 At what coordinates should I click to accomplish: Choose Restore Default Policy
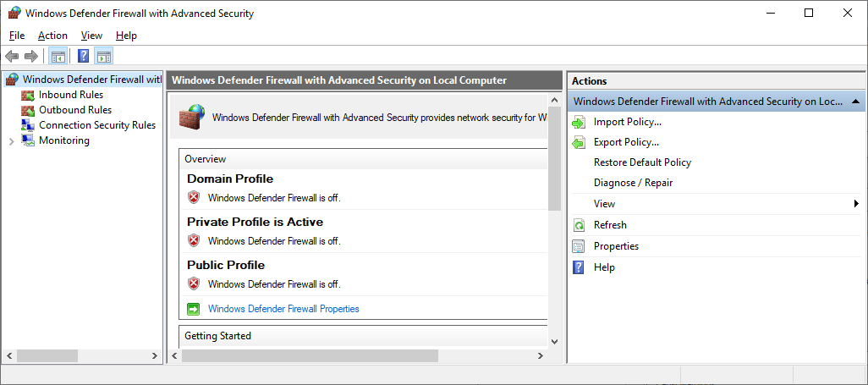(642, 162)
